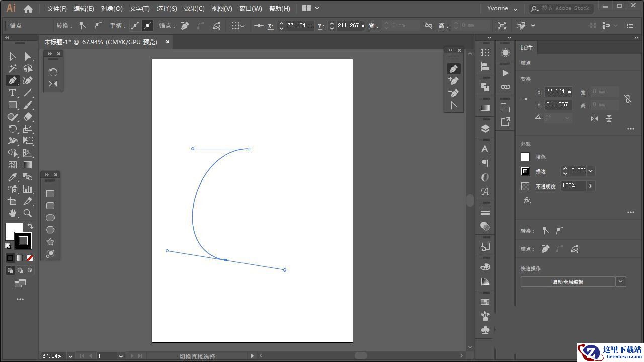
Task: Select the Line Segment tool
Action: [28, 93]
